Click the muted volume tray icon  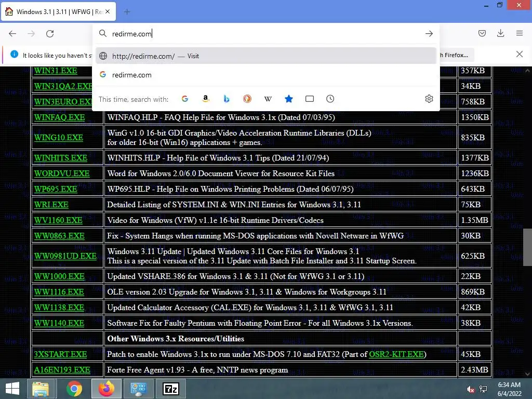(x=470, y=390)
